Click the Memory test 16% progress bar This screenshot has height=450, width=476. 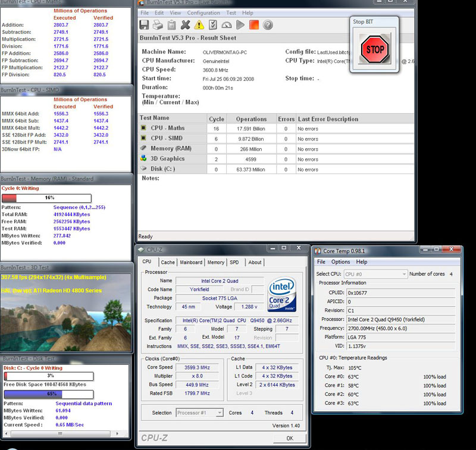click(x=46, y=198)
